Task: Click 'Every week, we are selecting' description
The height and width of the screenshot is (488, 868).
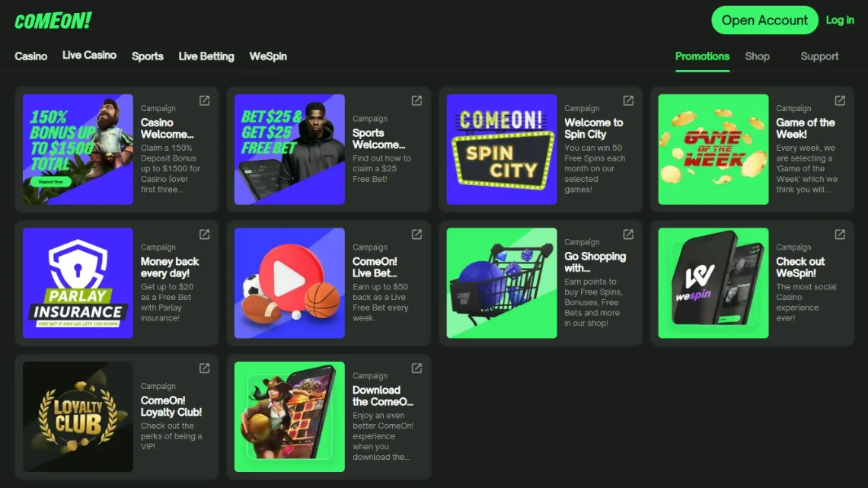Action: (x=806, y=169)
